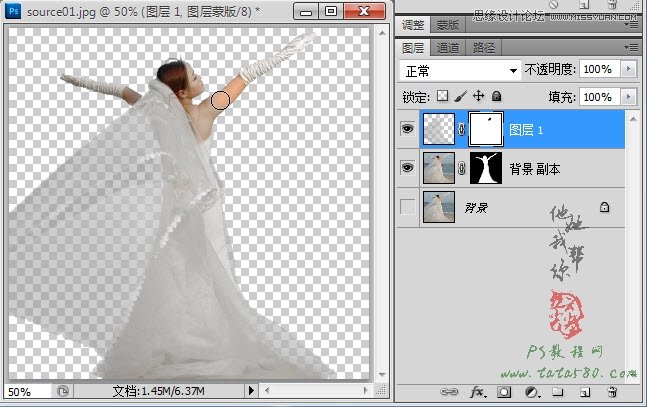Click the 不透明度 100% value field

599,69
